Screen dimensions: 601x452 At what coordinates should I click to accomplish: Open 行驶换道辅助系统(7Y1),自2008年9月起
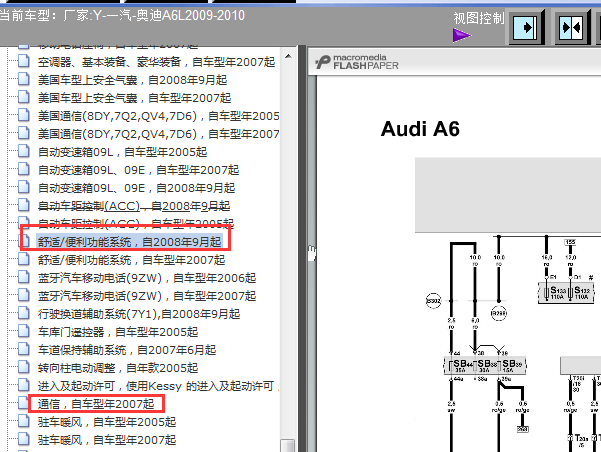[139, 314]
